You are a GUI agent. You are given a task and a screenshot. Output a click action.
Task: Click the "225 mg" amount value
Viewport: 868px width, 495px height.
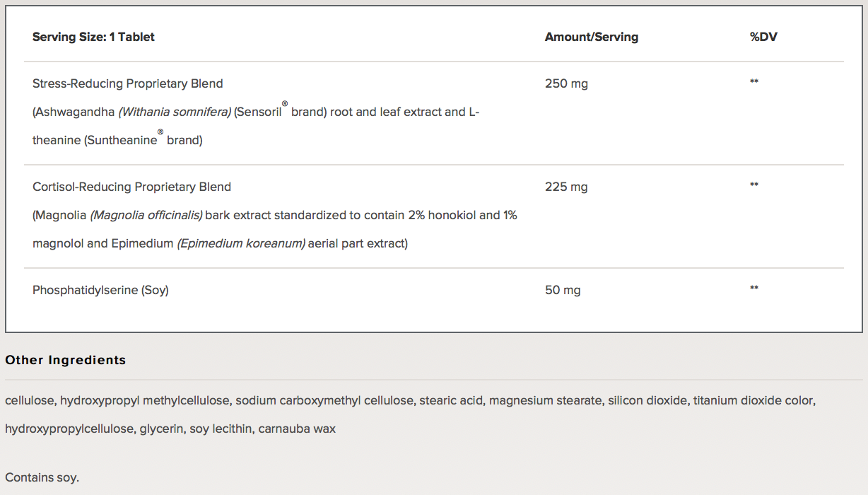coord(566,187)
